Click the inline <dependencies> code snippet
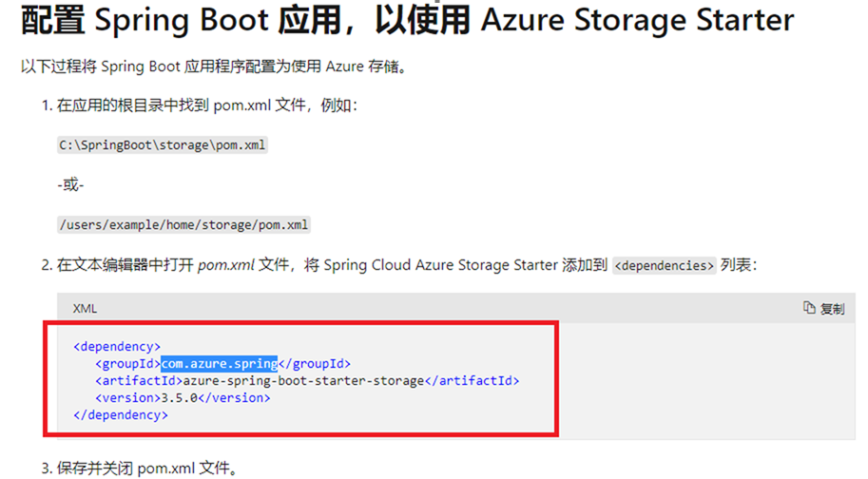The height and width of the screenshot is (479, 868). (x=665, y=266)
